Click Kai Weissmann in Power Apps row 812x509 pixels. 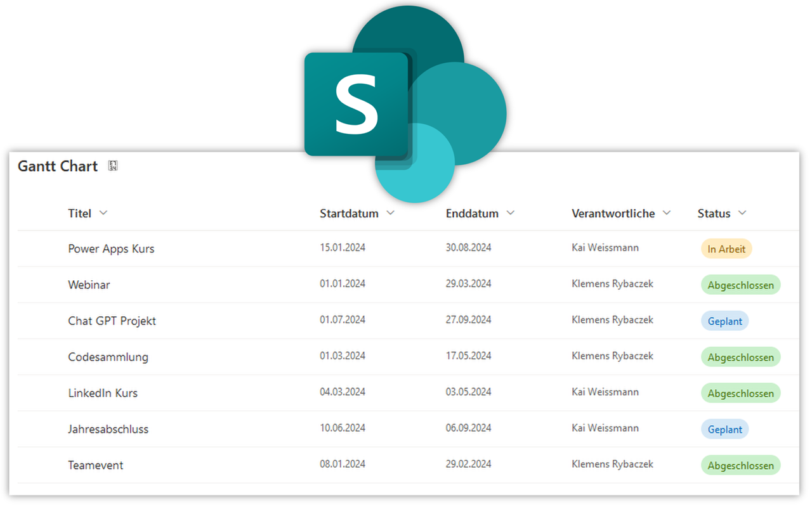605,248
